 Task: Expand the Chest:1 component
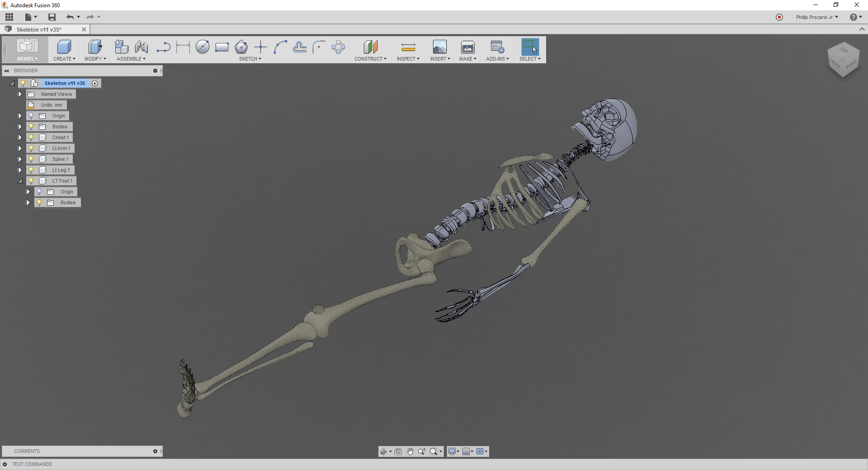pyautogui.click(x=20, y=137)
